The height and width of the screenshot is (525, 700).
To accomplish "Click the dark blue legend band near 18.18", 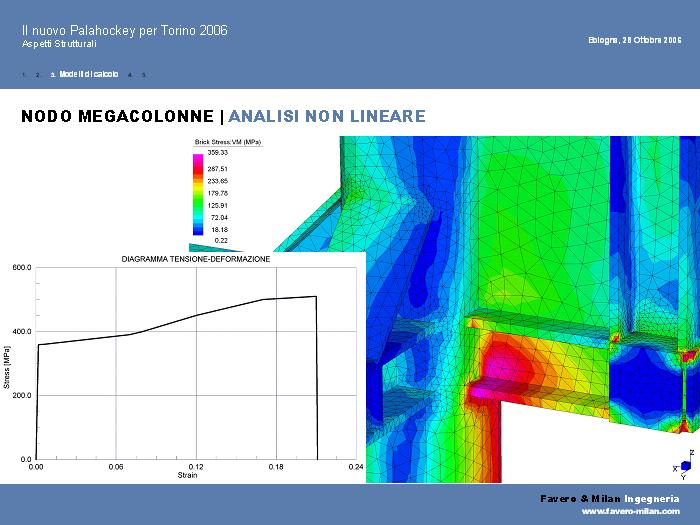I will click(x=197, y=229).
